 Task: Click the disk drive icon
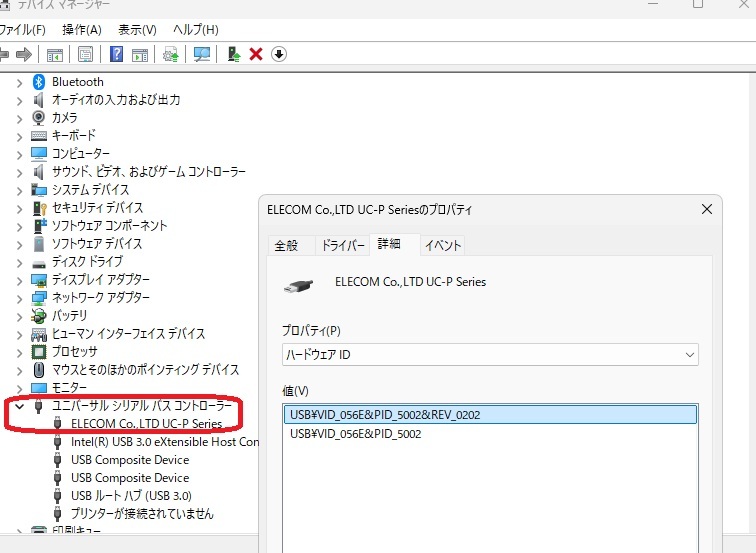click(39, 264)
